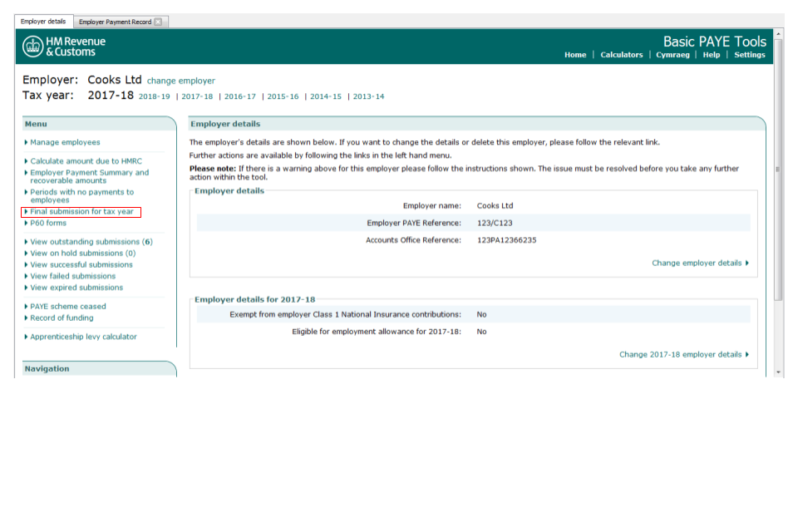Click the HM Revenue & Customs crown logo
The image size is (798, 532).
point(32,47)
